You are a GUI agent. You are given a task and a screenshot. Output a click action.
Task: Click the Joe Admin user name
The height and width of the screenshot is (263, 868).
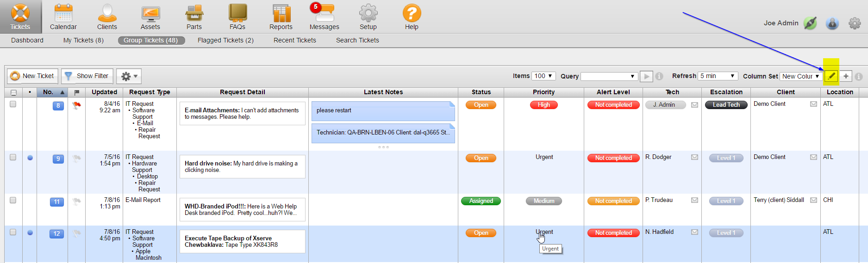(781, 23)
